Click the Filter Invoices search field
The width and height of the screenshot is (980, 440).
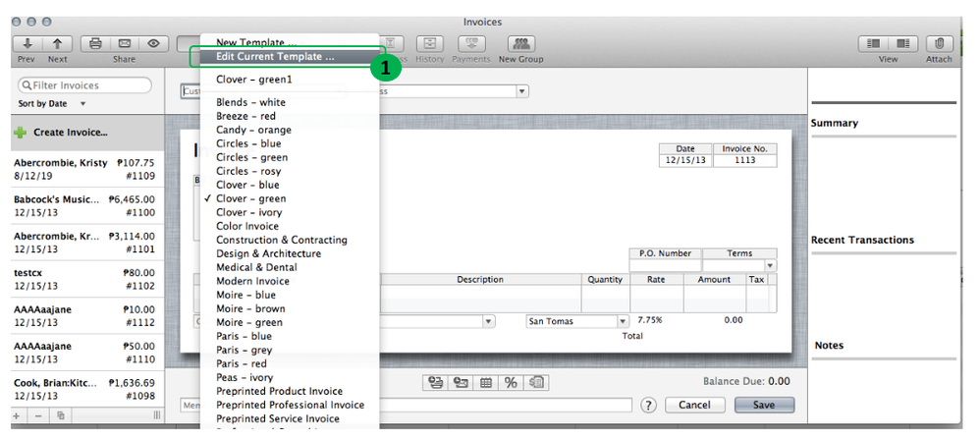coord(85,85)
